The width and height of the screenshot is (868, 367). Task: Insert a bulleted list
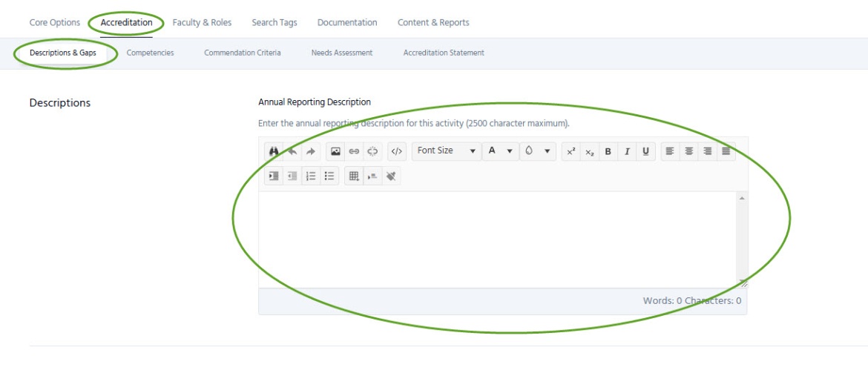click(x=329, y=176)
